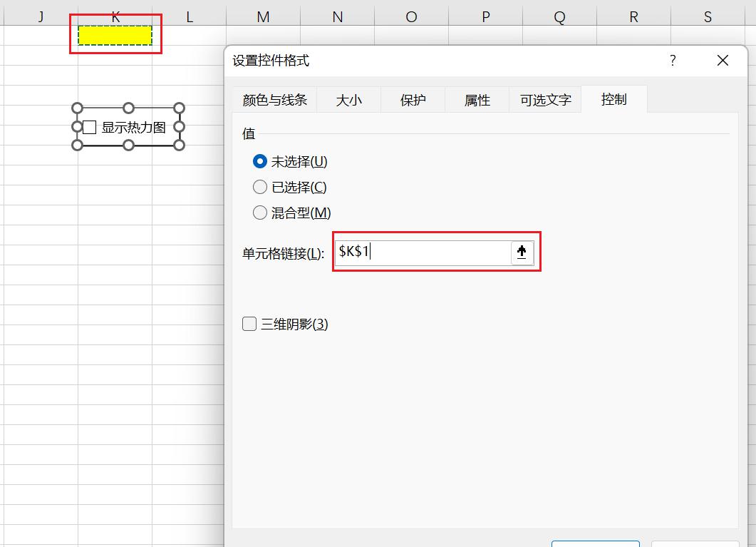Screen dimensions: 756x547
Task: Select column O header
Action: [411, 17]
